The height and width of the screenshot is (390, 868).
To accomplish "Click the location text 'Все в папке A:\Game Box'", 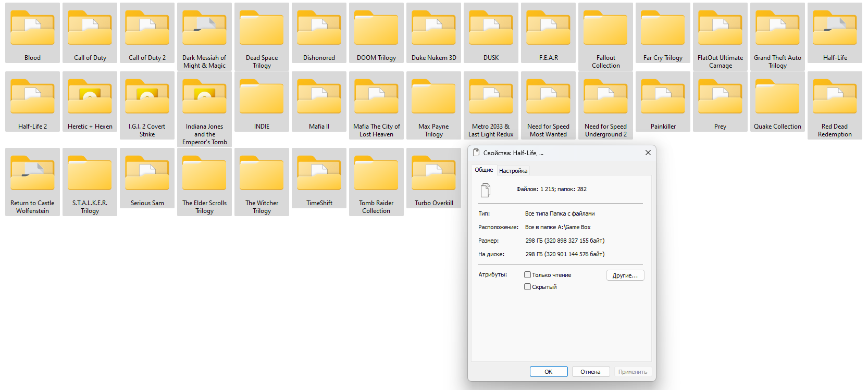I will (557, 227).
